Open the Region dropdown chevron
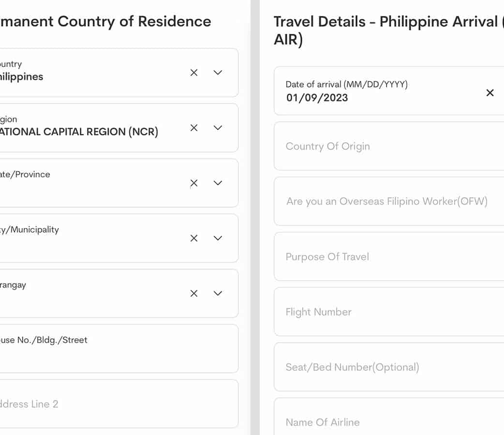 pyautogui.click(x=218, y=128)
